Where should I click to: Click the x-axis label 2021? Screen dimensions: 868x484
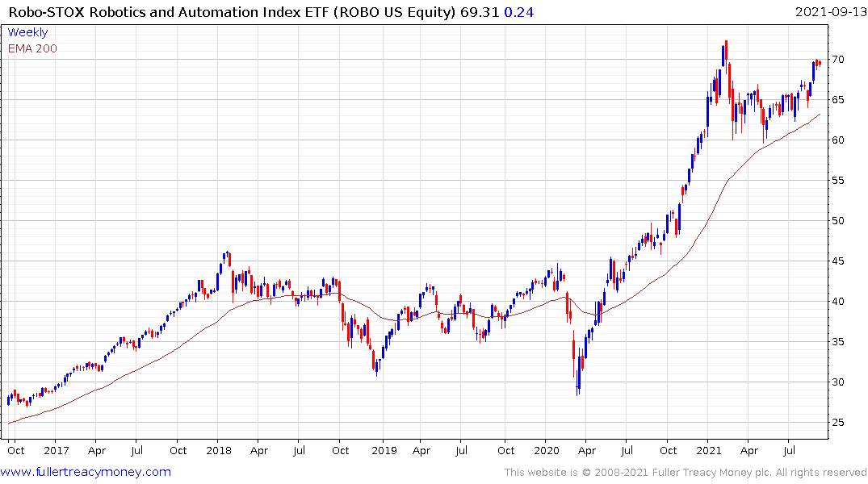[x=709, y=451]
